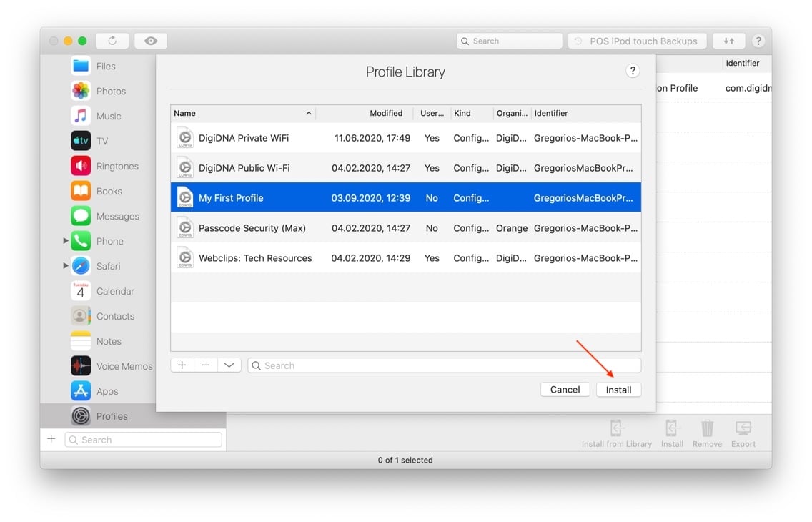The width and height of the screenshot is (812, 522).
Task: Select Voice Memos in the sidebar
Action: (x=124, y=366)
